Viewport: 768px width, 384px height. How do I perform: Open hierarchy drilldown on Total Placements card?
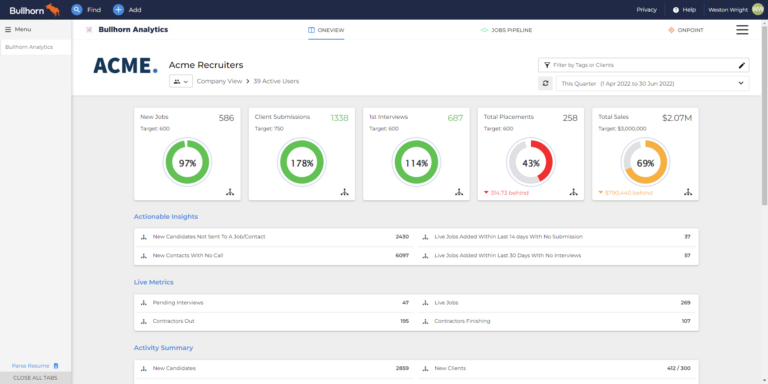[574, 192]
